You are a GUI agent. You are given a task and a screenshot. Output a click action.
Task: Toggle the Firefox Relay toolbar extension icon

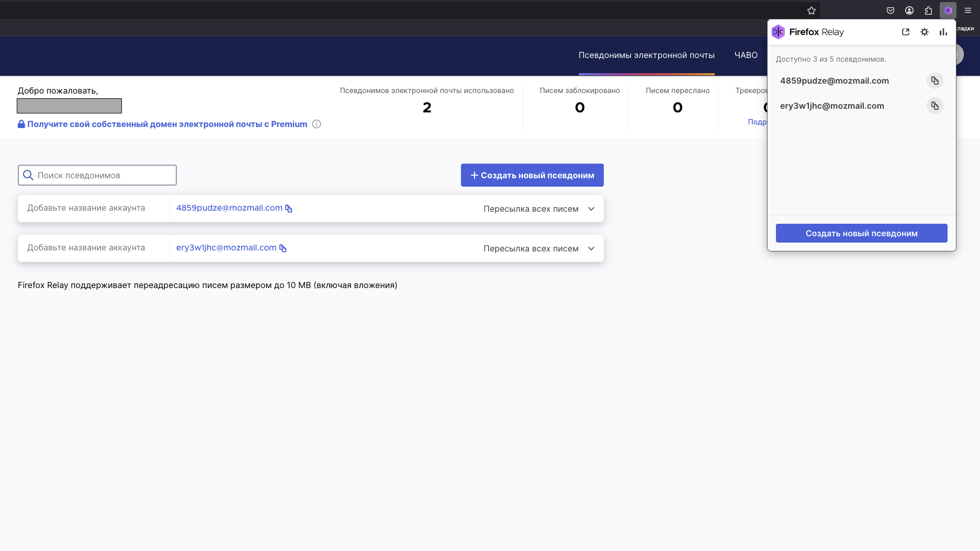pos(948,10)
